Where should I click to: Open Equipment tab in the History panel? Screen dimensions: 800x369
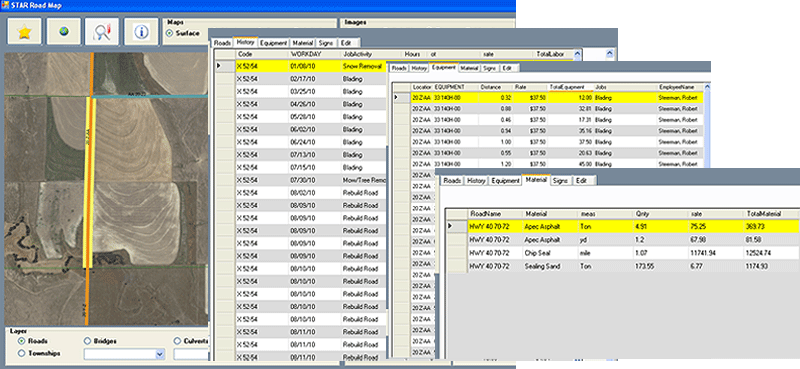274,43
